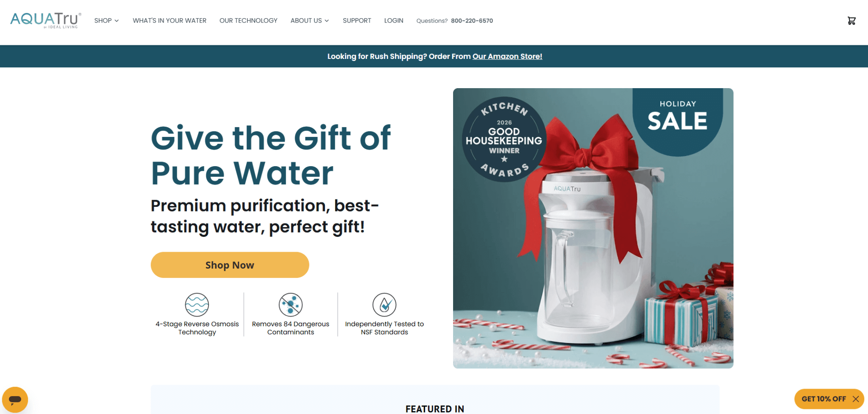The height and width of the screenshot is (414, 868).
Task: Click the AquaTru purifier holiday image
Action: (x=593, y=228)
